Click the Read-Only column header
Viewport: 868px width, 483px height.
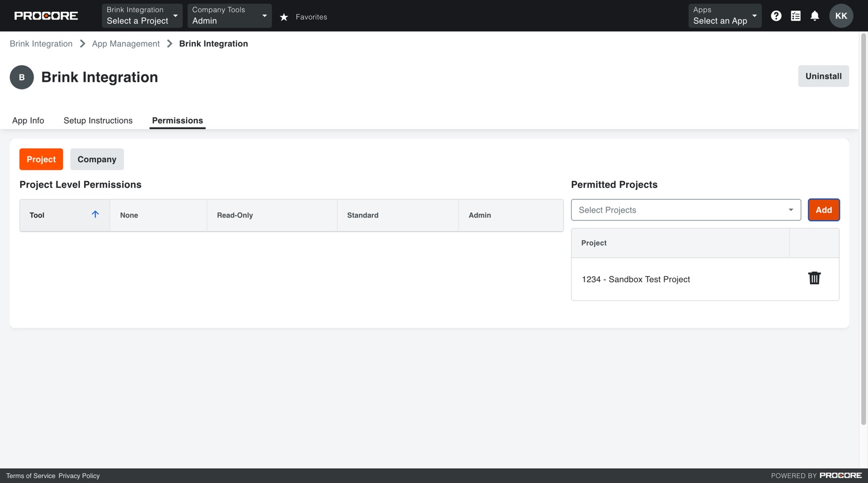[272, 215]
